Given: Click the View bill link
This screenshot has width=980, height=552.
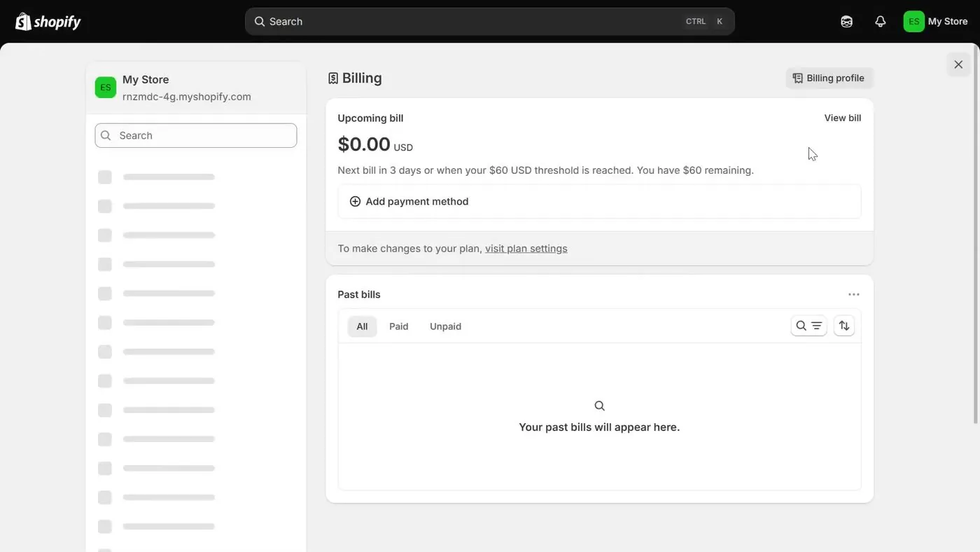Looking at the screenshot, I should point(843,118).
